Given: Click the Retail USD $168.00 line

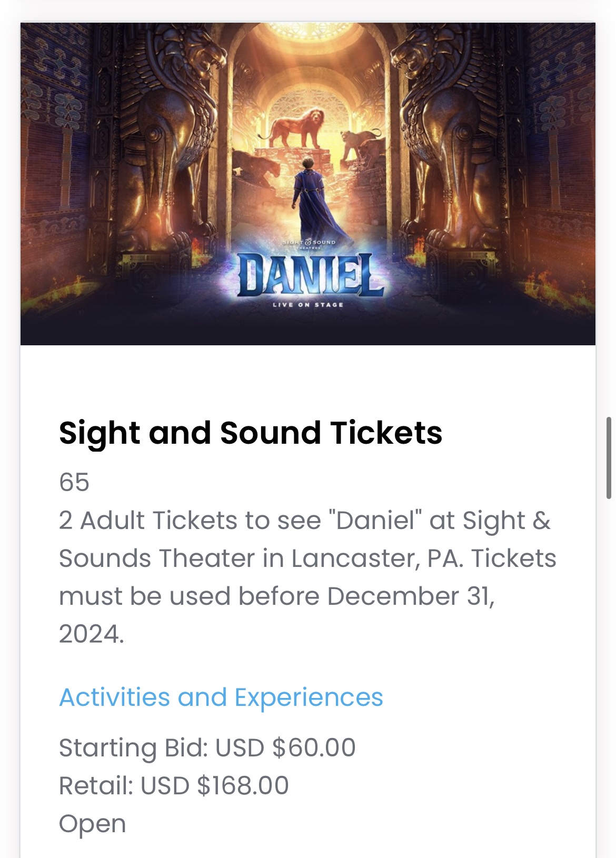Looking at the screenshot, I should (174, 786).
